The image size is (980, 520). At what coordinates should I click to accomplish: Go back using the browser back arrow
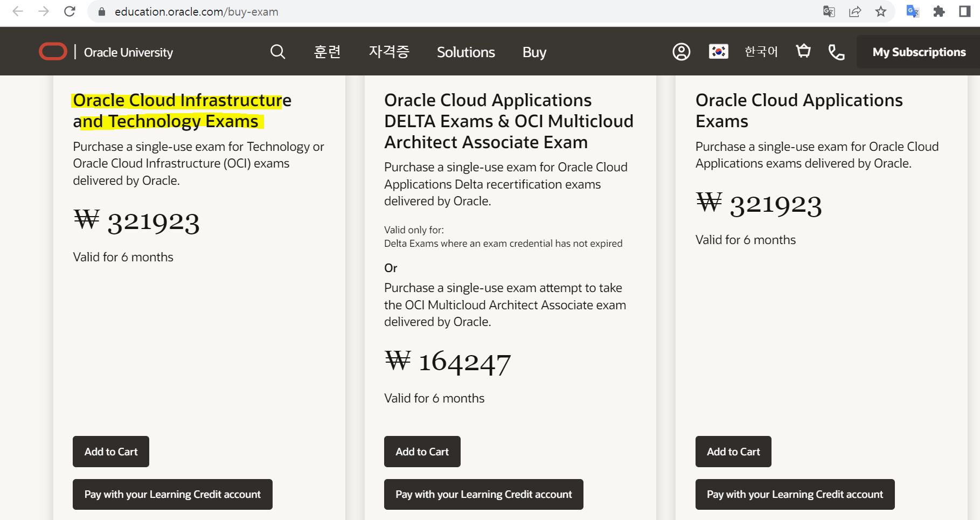coord(18,11)
